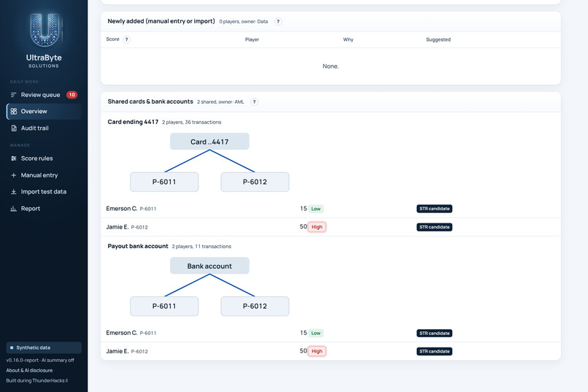Viewport: 588px width, 392px height.
Task: Click P-6011 node under Card ..4417
Action: point(164,182)
